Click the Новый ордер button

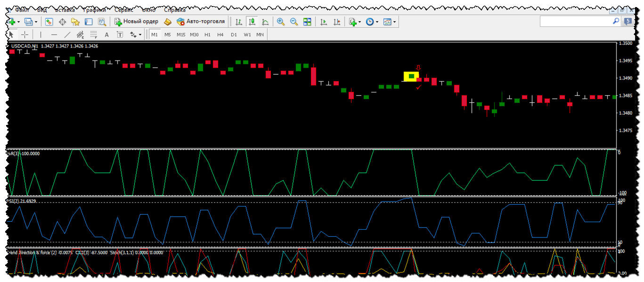point(136,22)
